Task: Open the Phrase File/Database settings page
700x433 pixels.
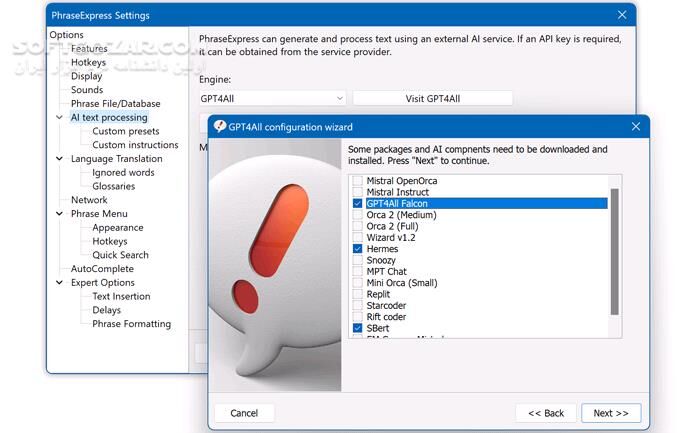Action: coord(115,104)
